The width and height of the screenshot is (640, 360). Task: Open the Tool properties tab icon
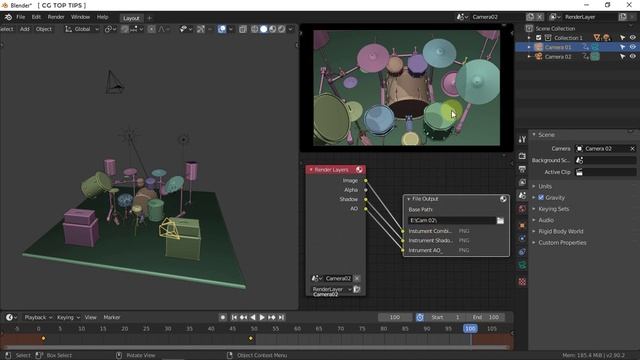(522, 140)
